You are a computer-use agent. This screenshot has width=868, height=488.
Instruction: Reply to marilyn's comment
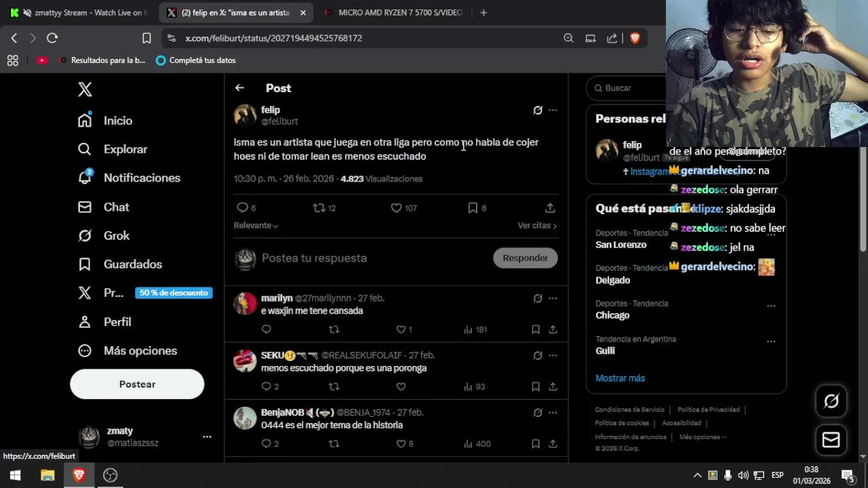[x=266, y=329]
